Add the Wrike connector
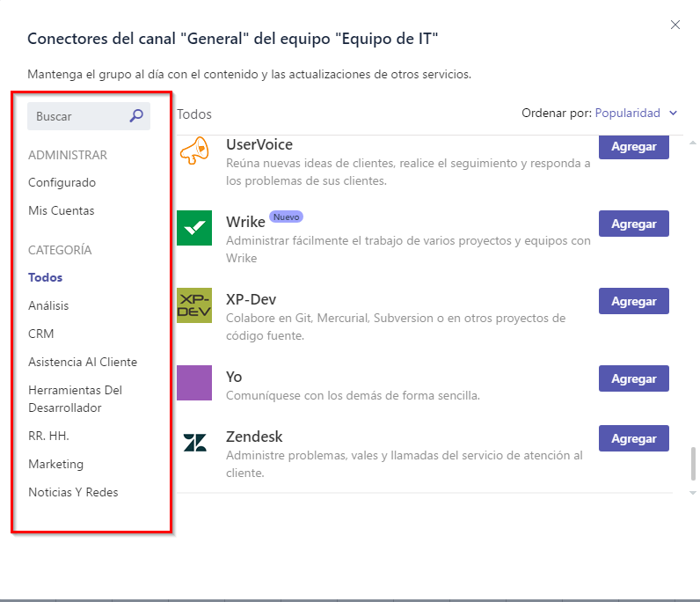The width and height of the screenshot is (700, 602). click(633, 224)
